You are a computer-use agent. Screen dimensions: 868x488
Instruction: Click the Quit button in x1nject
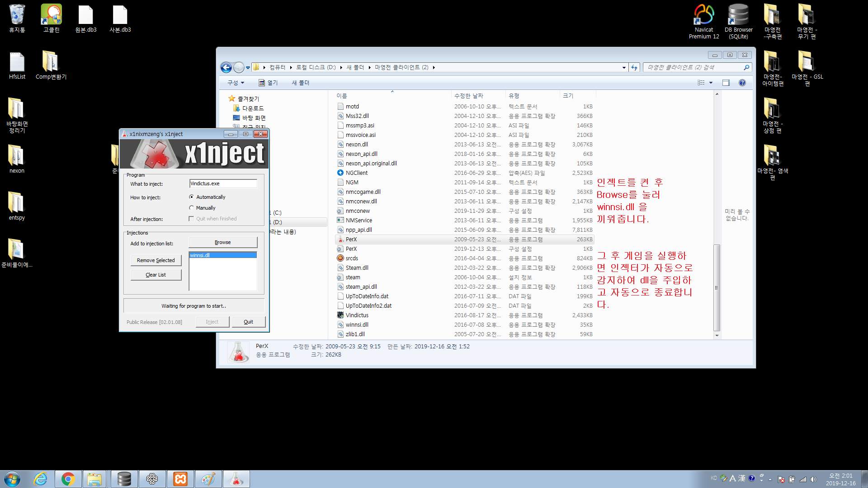pos(248,322)
